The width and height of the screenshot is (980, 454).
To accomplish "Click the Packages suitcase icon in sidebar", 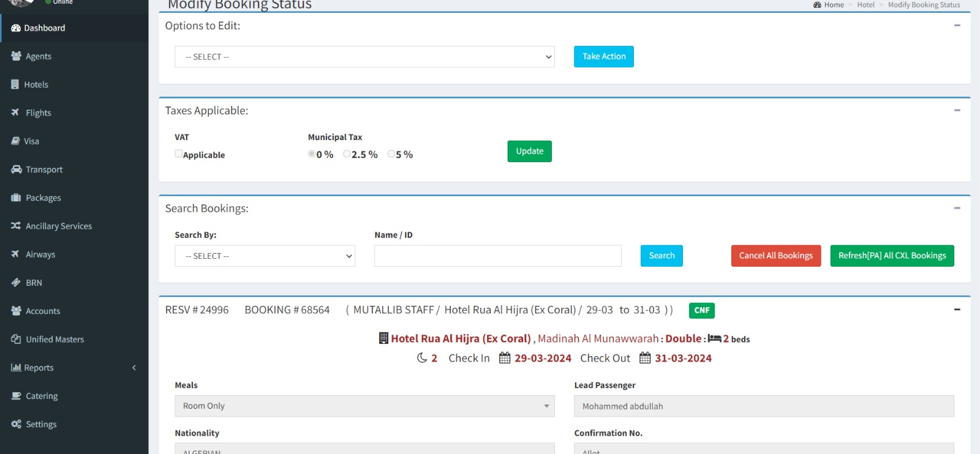I will [x=16, y=198].
